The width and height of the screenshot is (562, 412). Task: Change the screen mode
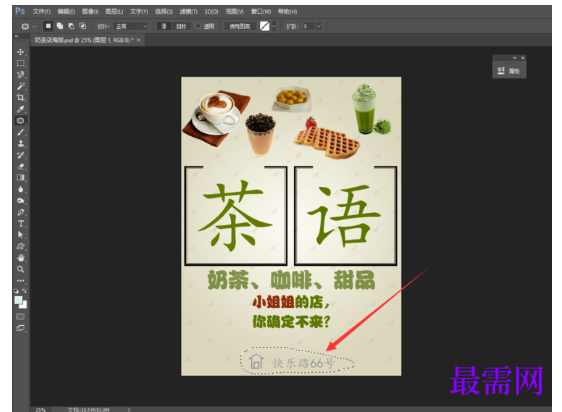tap(20, 328)
